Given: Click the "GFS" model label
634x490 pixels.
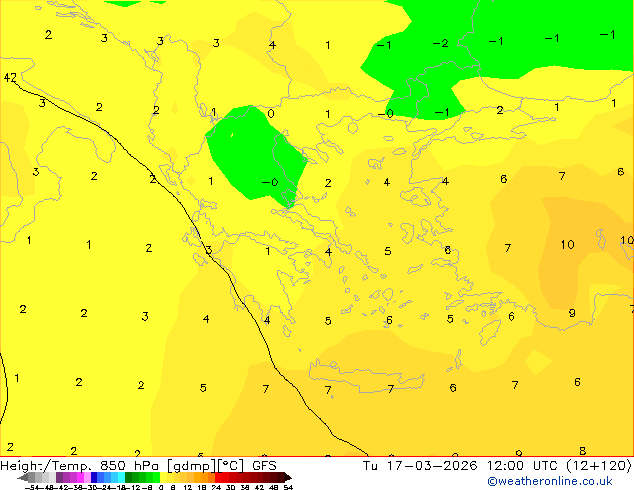Looking at the screenshot, I should 264,466.
